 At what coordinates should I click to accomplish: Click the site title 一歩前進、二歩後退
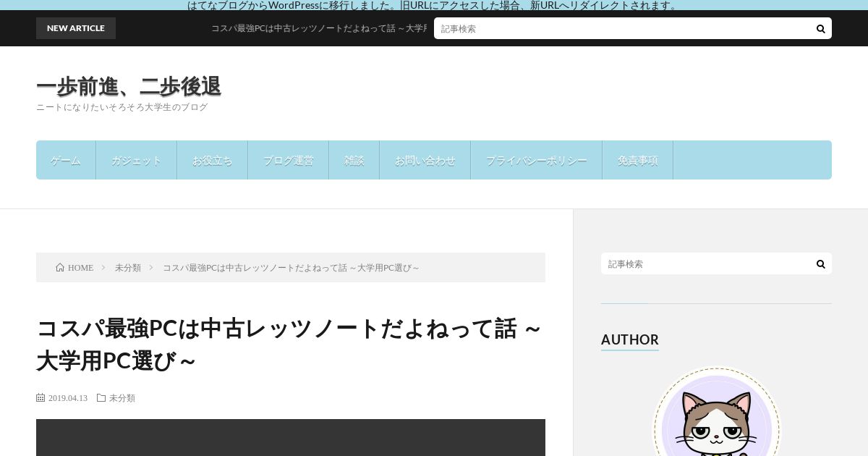point(129,86)
